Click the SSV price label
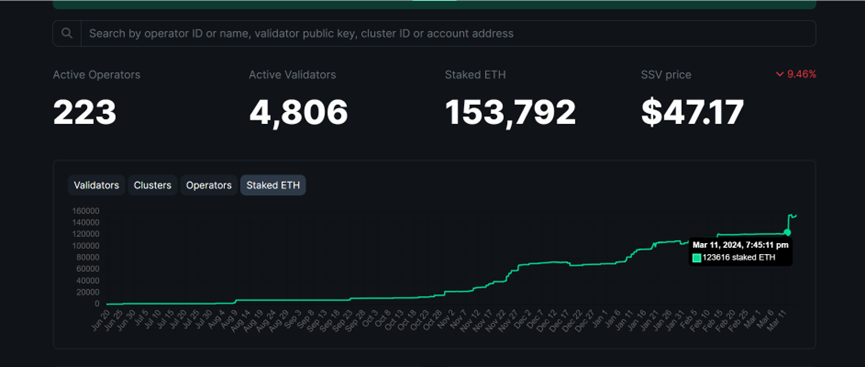This screenshot has width=865, height=367. (666, 75)
